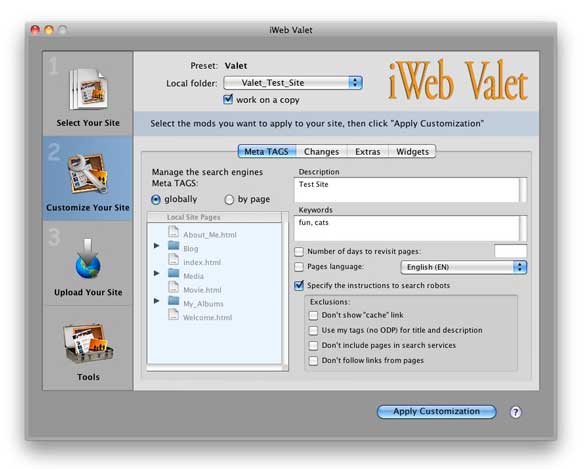The height and width of the screenshot is (469, 586).
Task: Toggle the work on a copy checkbox
Action: [228, 99]
